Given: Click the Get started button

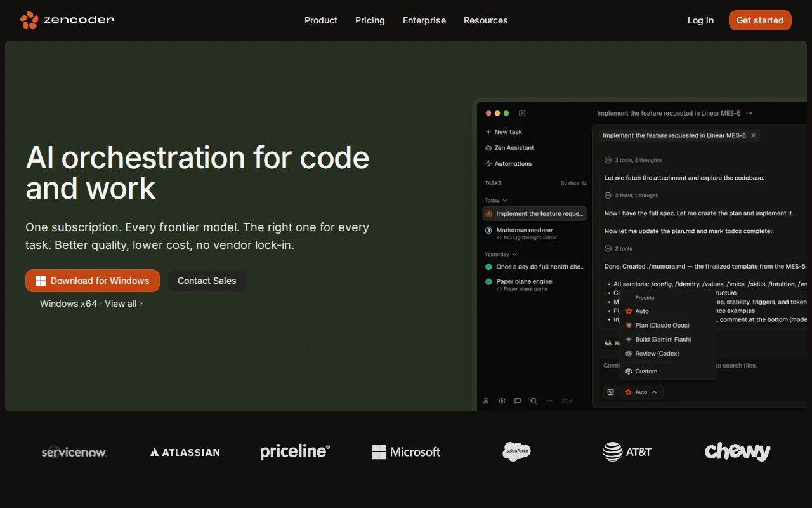Looking at the screenshot, I should [x=760, y=20].
